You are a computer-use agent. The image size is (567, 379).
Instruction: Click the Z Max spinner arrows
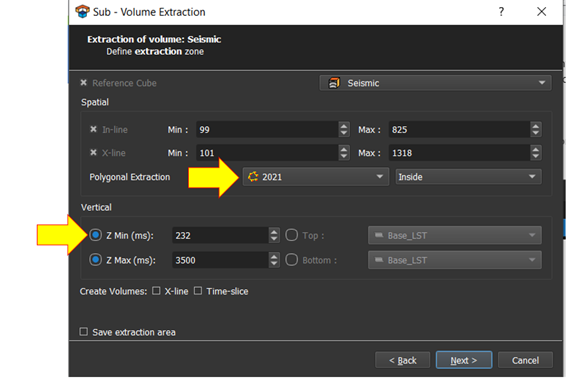274,260
